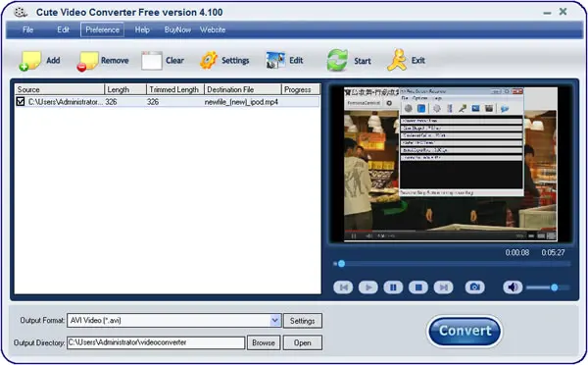Skip to next track in player
The width and height of the screenshot is (588, 365).
click(444, 287)
